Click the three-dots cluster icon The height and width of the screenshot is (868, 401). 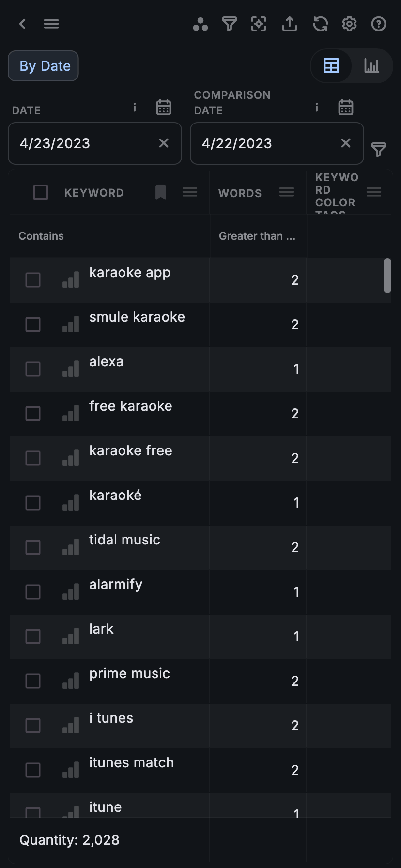(x=200, y=24)
